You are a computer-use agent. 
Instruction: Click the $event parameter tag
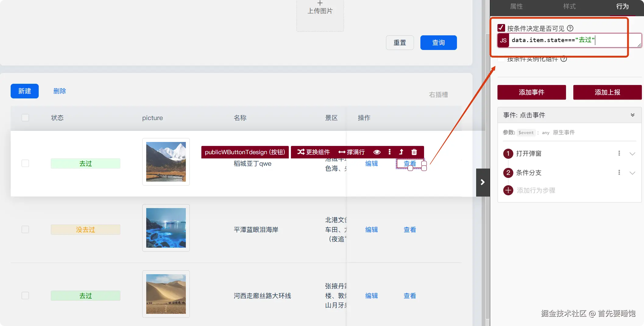tap(526, 133)
